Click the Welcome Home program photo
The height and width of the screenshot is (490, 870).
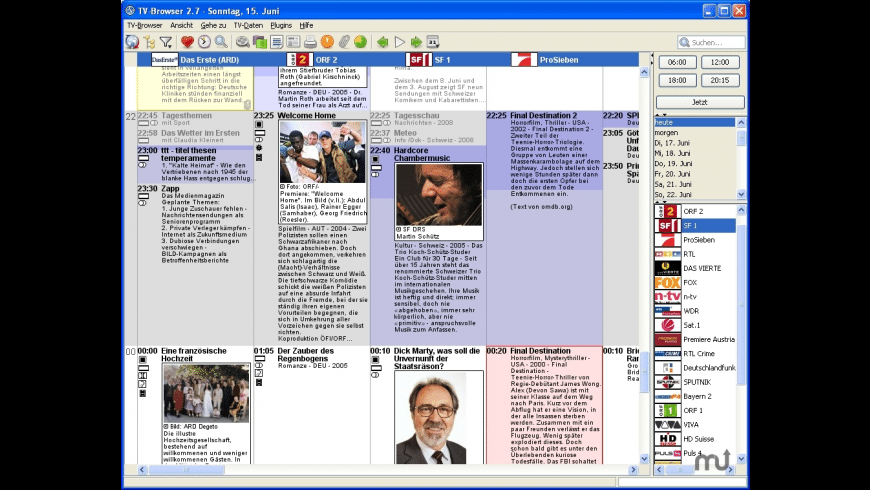coord(322,152)
